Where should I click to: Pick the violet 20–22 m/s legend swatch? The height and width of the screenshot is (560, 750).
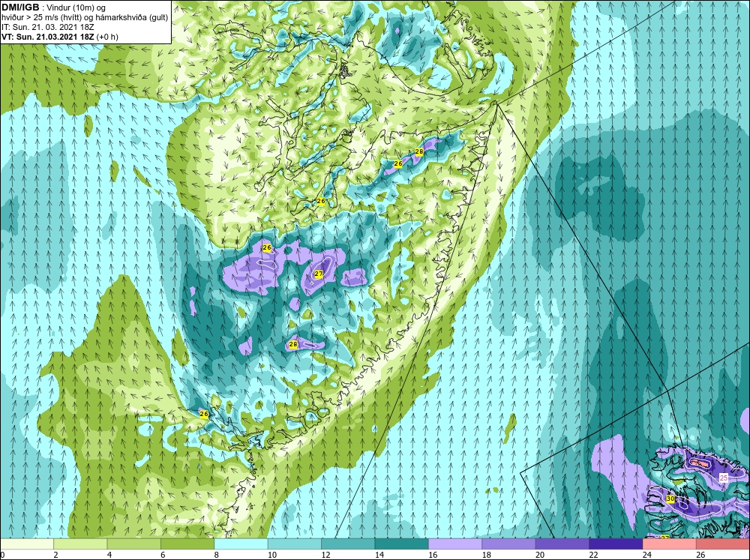coord(562,544)
